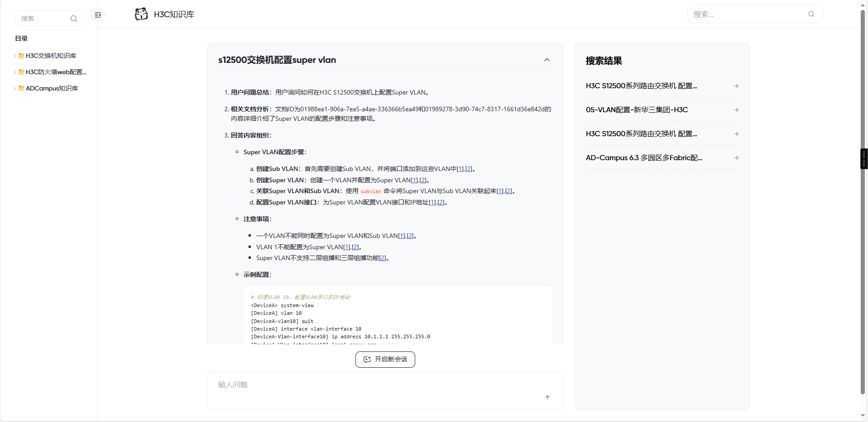Click the scrollbar down arrow
The width and height of the screenshot is (868, 422).
[x=863, y=416]
